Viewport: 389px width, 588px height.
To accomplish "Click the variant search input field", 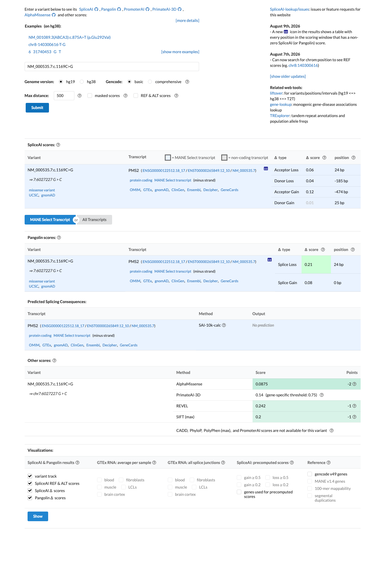I will click(112, 67).
